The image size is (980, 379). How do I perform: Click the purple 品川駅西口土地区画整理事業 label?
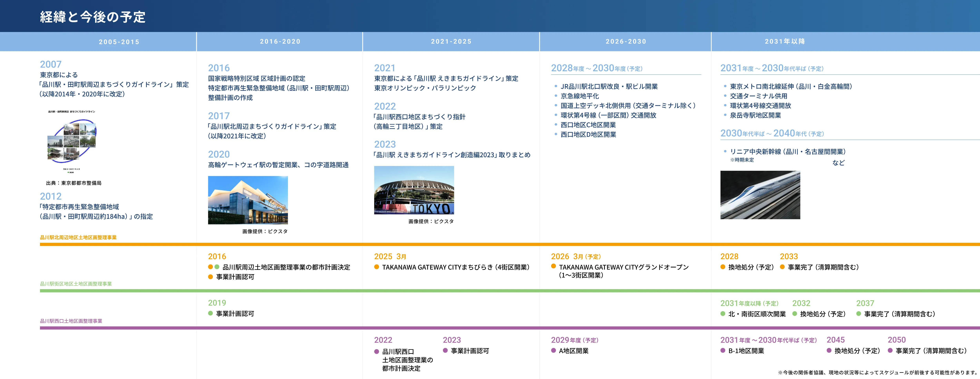click(x=71, y=321)
